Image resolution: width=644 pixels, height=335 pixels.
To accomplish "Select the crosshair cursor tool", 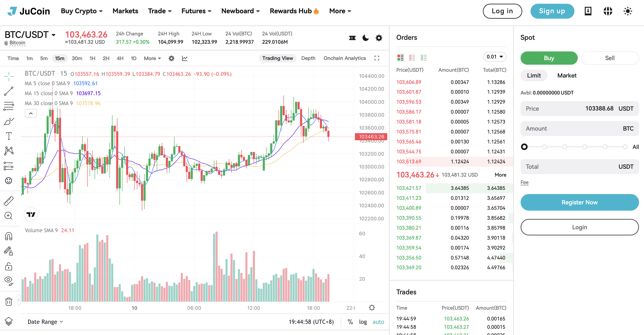I will click(9, 76).
